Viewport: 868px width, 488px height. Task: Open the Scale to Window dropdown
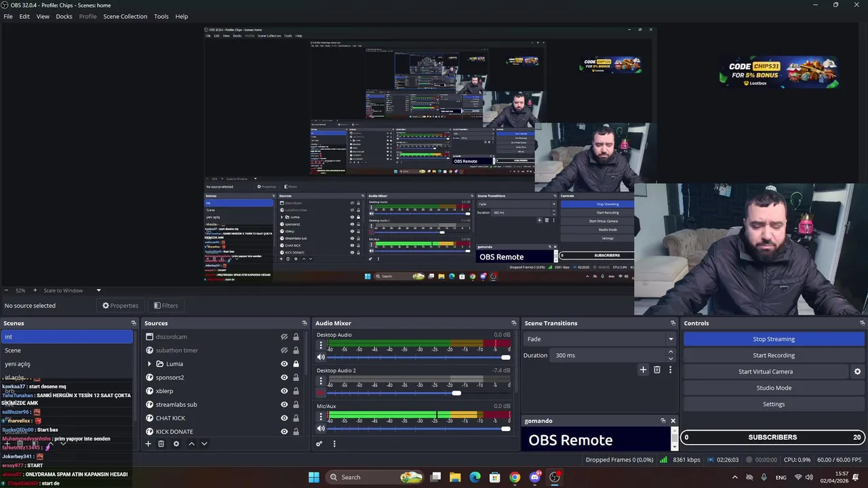98,290
